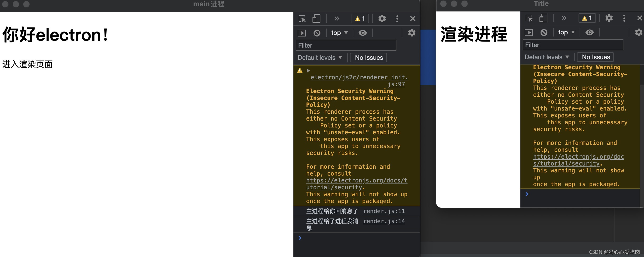Show console sidebar in main window DevTools

(302, 33)
